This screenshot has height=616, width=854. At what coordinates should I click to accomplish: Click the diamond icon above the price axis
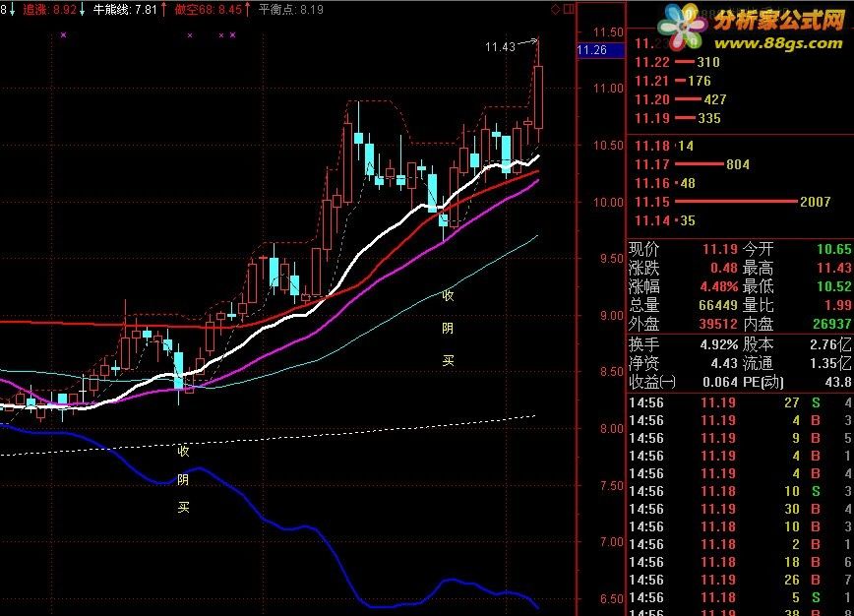(556, 9)
